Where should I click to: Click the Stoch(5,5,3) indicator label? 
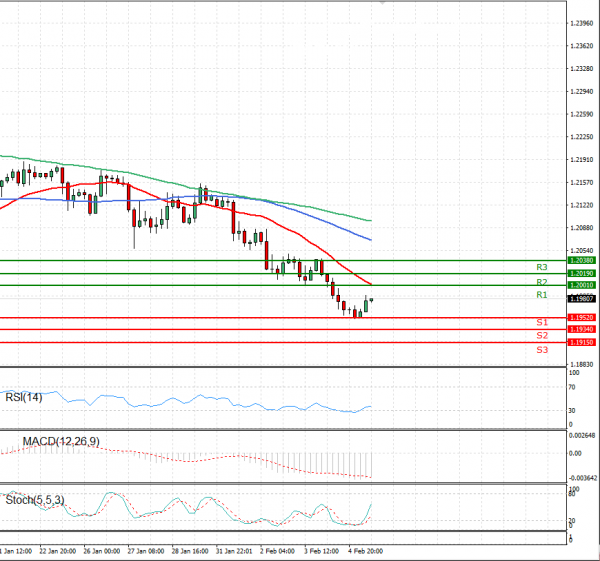pos(35,500)
